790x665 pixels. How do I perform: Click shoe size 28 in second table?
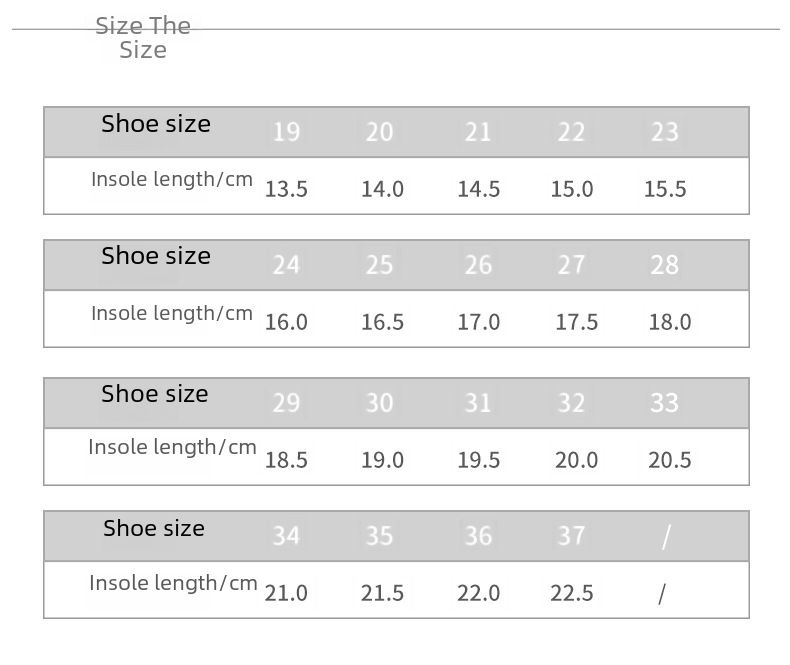pyautogui.click(x=665, y=265)
